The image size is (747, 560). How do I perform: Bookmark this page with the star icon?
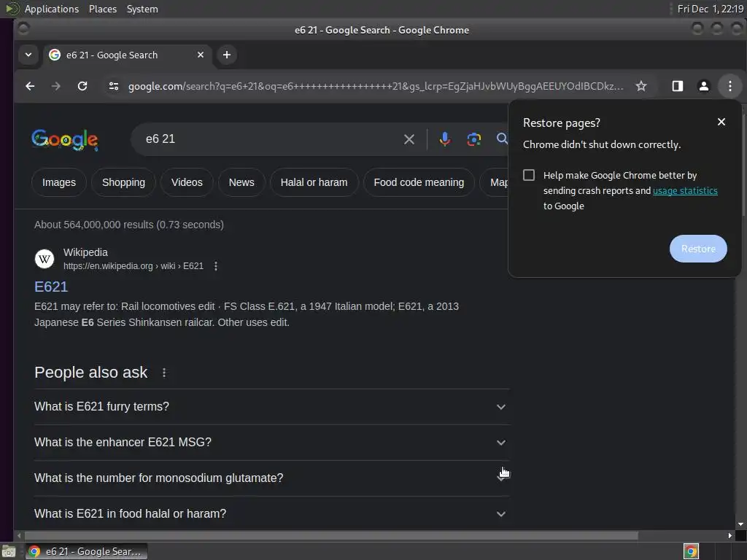641,86
